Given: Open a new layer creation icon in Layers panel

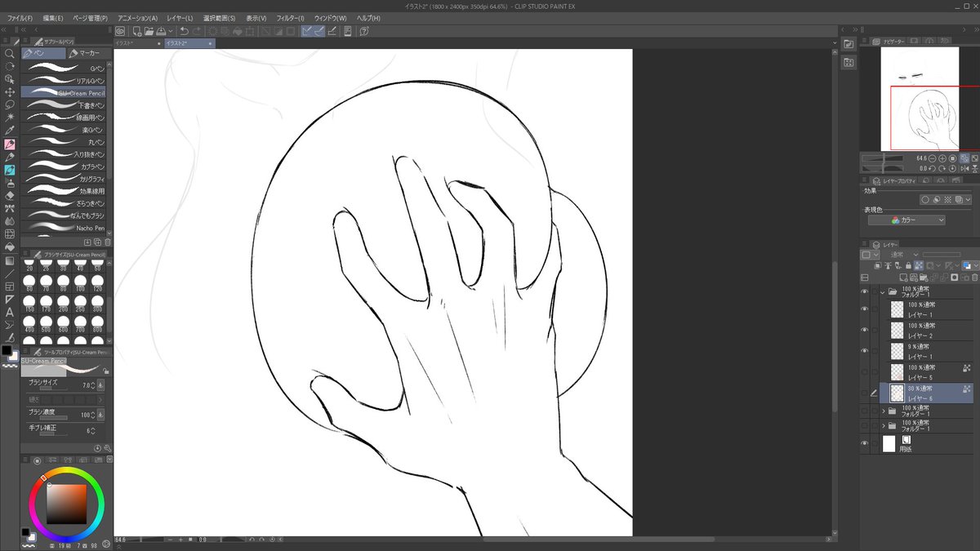Looking at the screenshot, I should [x=903, y=276].
